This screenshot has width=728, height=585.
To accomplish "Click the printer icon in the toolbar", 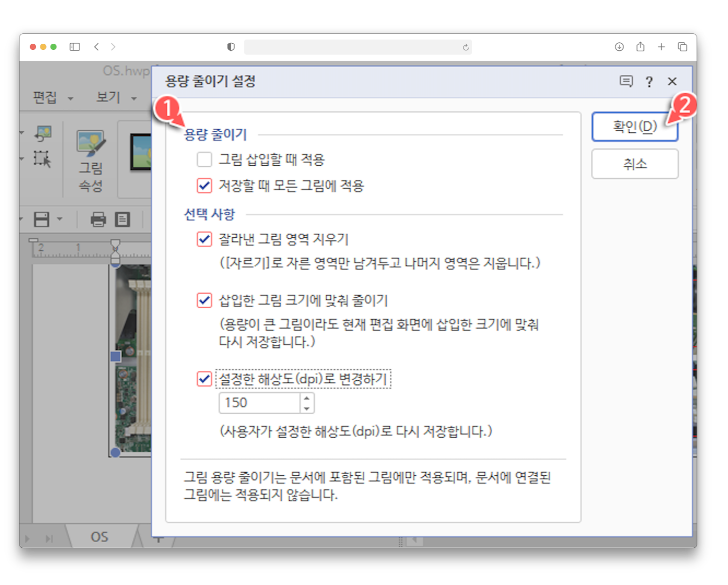I will 98,220.
